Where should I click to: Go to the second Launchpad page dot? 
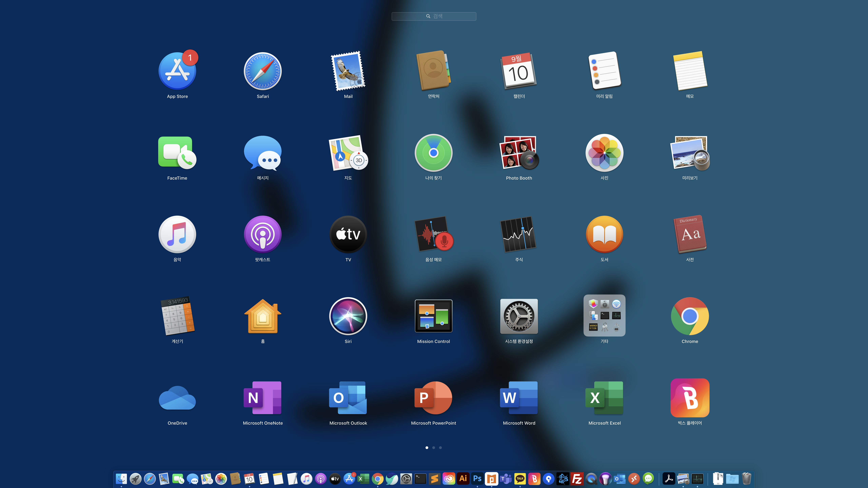tap(434, 448)
